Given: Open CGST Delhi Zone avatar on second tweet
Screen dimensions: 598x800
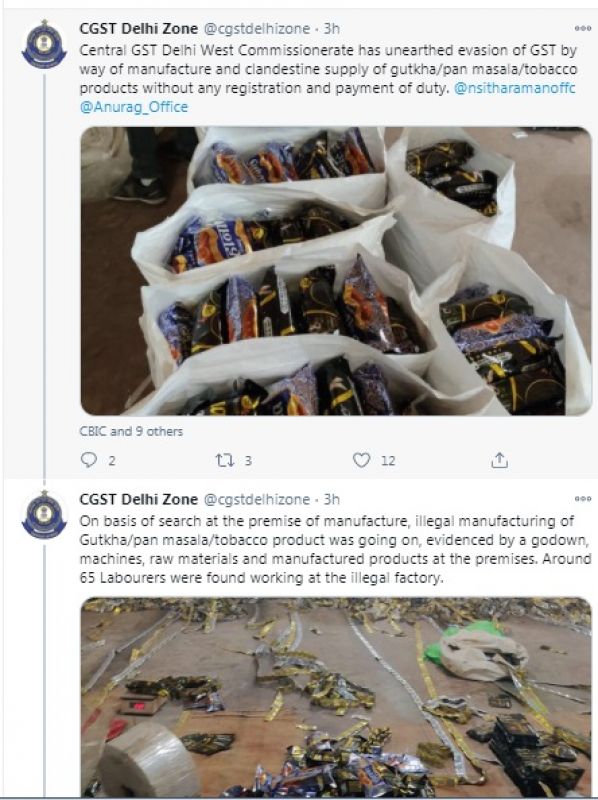Looking at the screenshot, I should click(44, 515).
